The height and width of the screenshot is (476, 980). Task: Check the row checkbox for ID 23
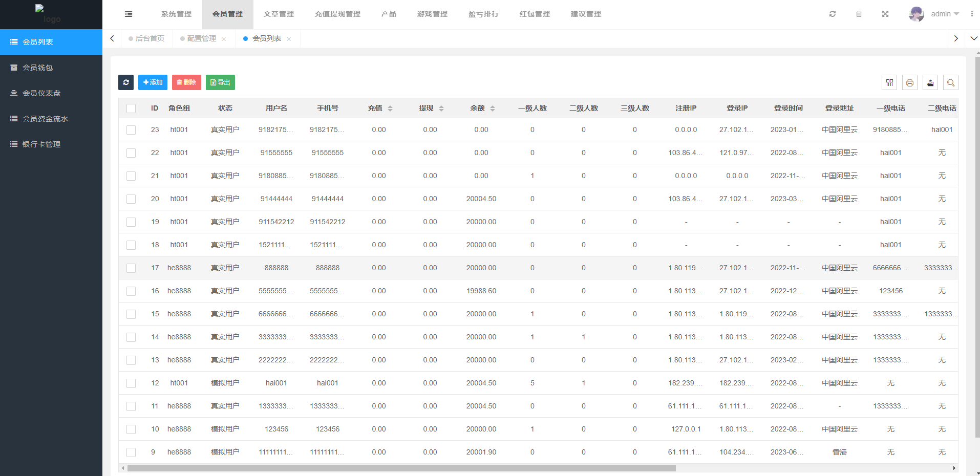[131, 130]
